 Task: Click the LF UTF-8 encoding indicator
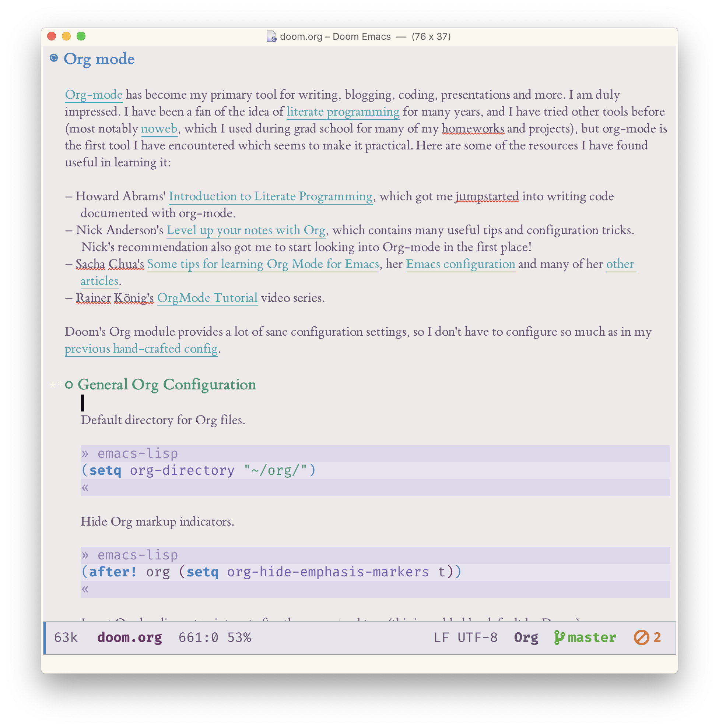click(x=465, y=637)
